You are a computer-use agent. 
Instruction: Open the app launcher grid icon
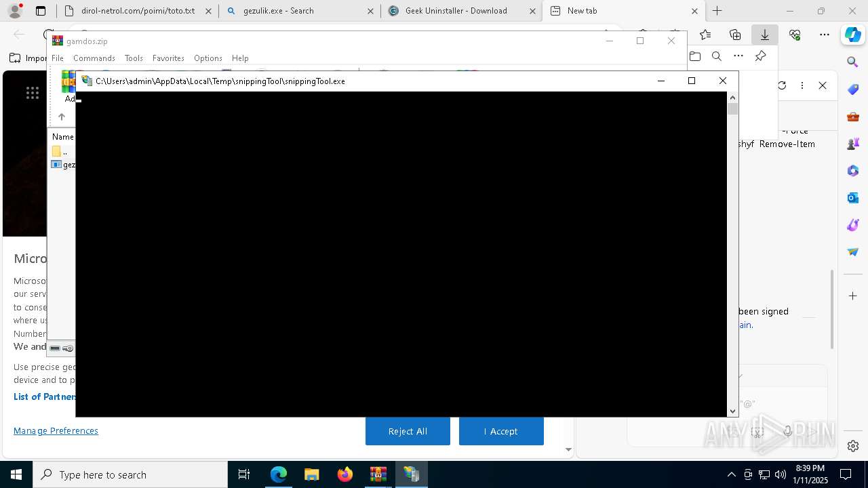coord(33,94)
